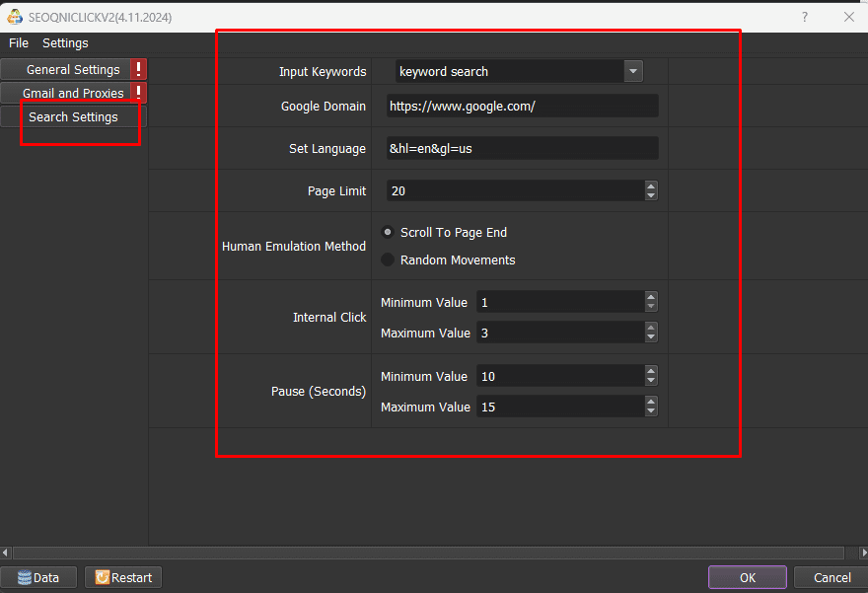
Task: Close the SEOQNICLICKV2 window
Action: click(x=848, y=17)
